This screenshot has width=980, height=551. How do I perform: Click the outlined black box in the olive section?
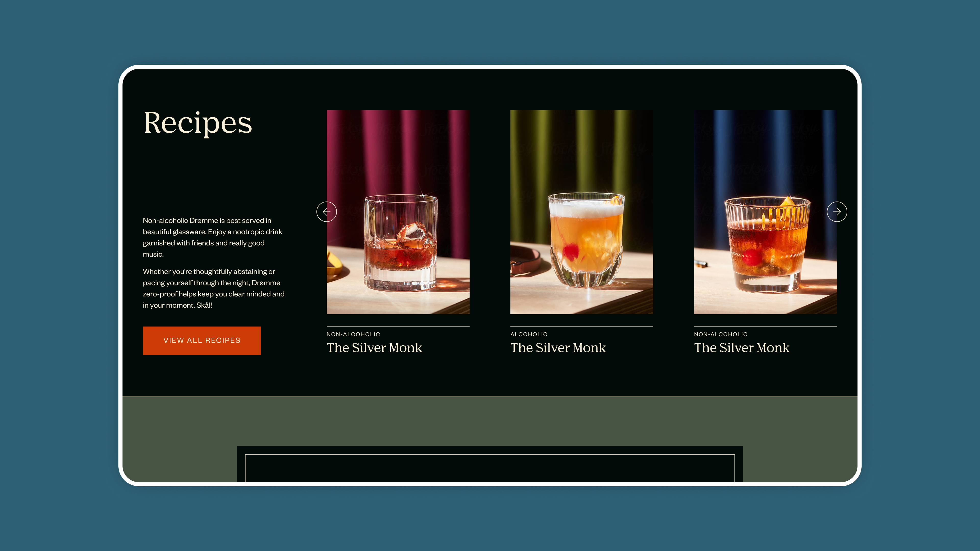[x=490, y=468]
